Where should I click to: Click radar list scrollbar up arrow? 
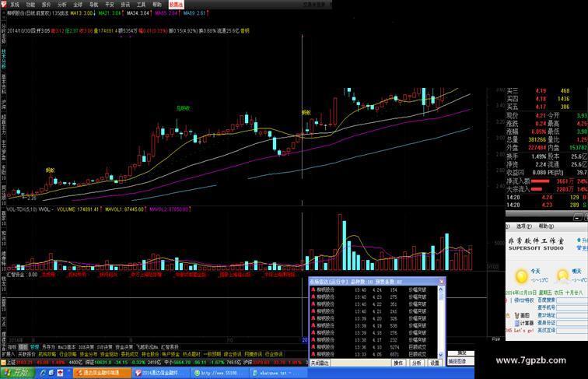click(x=441, y=290)
